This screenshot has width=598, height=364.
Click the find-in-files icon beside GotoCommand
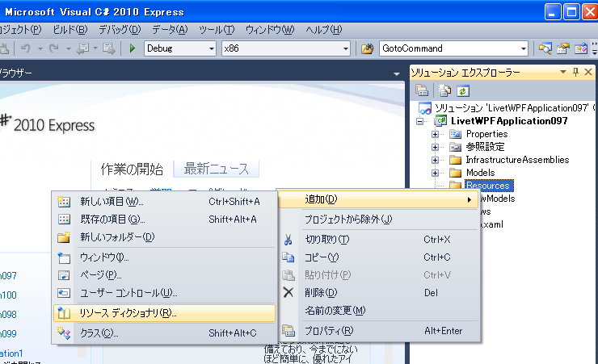point(367,48)
